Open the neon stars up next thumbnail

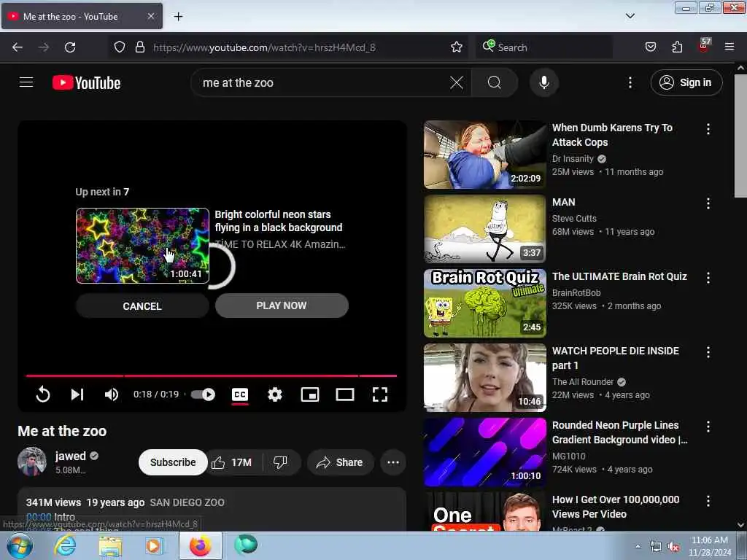point(142,246)
